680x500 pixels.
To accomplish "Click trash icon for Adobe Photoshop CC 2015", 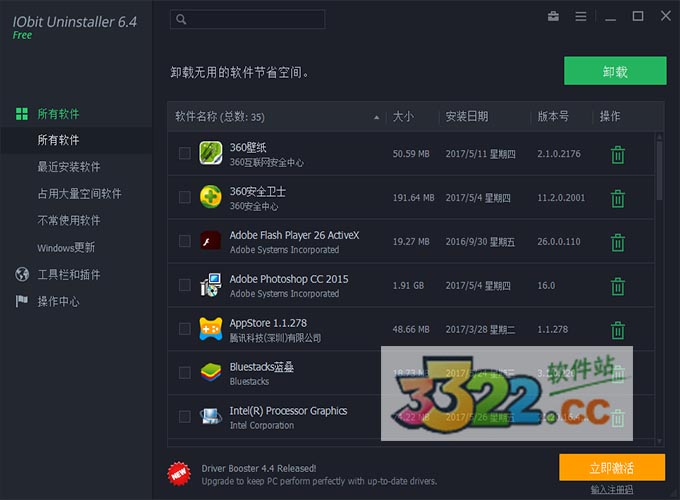I will [618, 286].
